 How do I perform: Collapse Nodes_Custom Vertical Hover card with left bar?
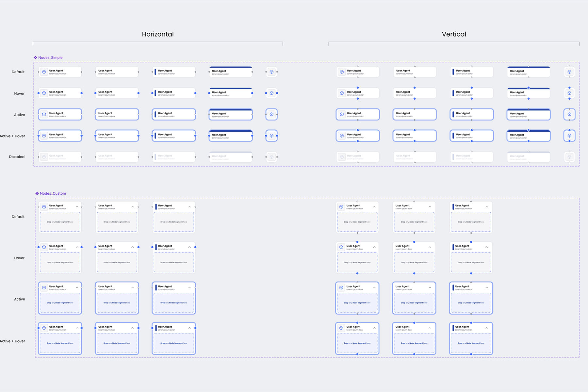[487, 247]
